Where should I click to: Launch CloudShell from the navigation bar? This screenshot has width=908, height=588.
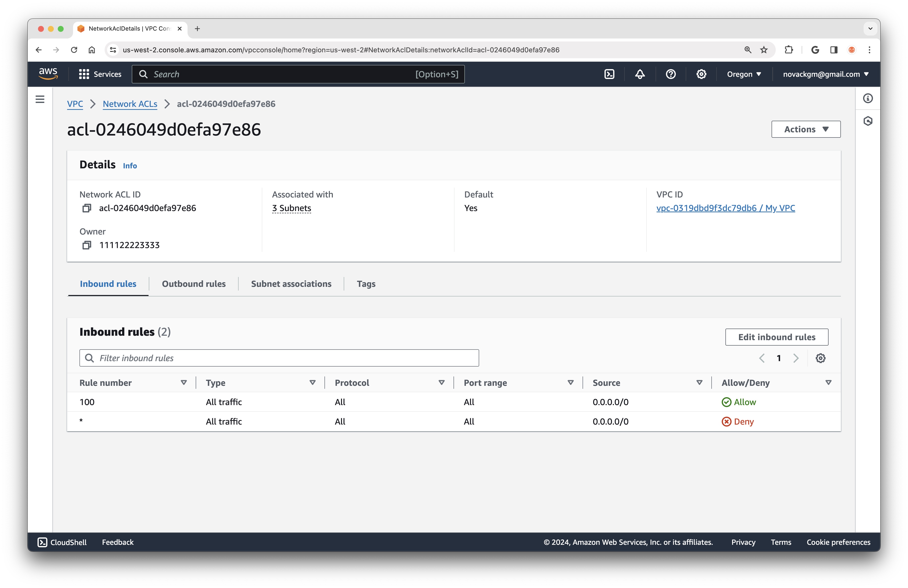[609, 74]
